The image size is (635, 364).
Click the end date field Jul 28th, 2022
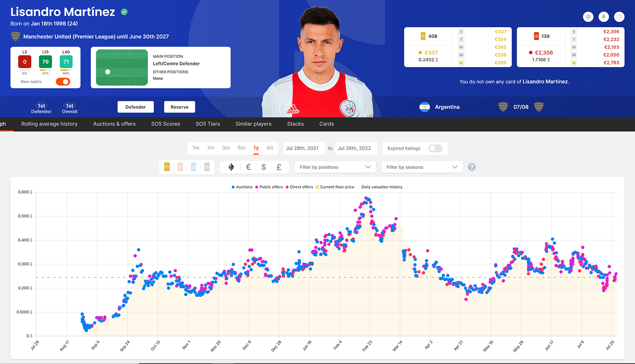356,148
